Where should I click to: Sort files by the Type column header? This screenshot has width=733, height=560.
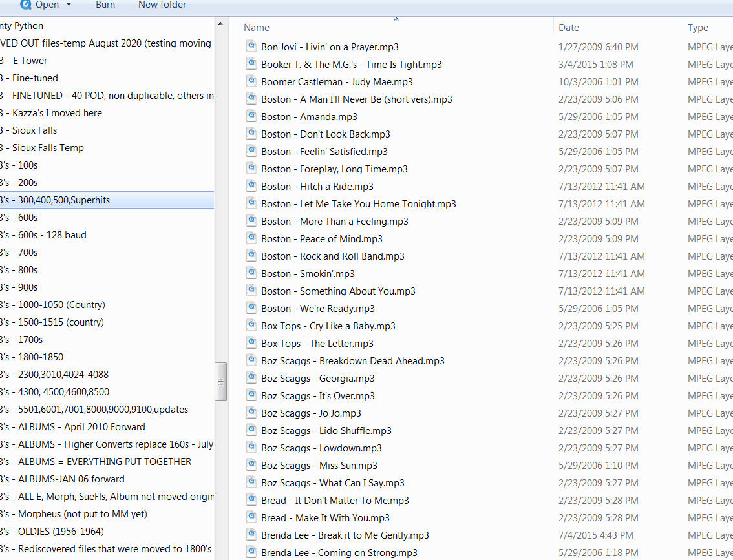698,28
